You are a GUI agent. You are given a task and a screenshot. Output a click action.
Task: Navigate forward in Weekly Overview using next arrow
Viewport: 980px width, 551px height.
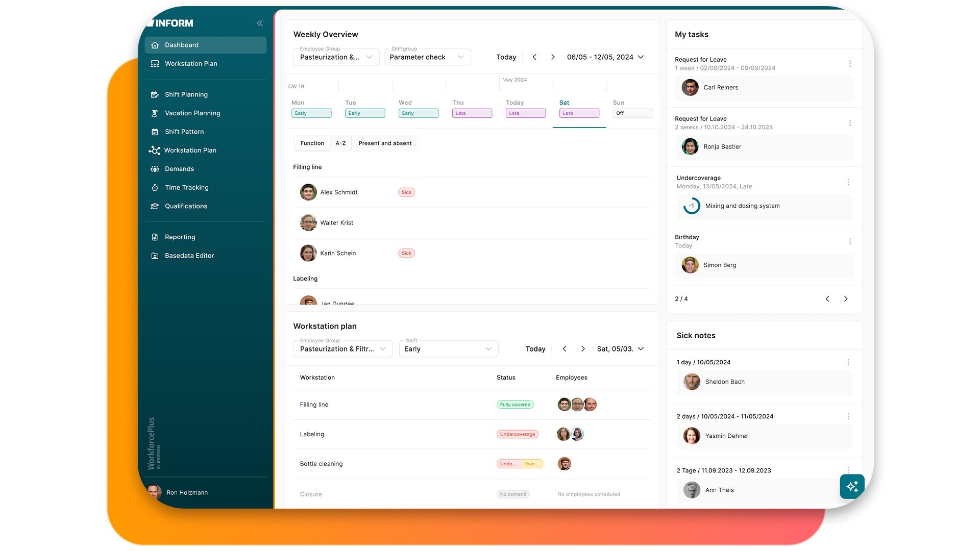(x=553, y=57)
